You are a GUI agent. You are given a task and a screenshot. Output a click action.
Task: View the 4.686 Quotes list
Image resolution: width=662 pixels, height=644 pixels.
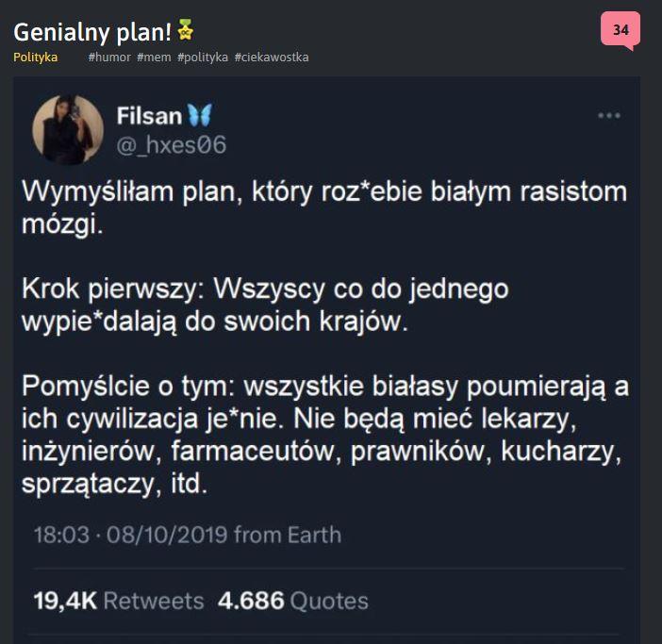(x=292, y=601)
